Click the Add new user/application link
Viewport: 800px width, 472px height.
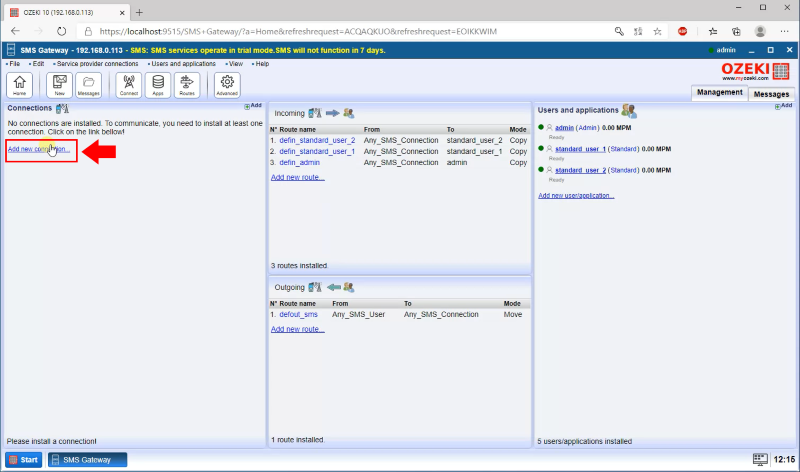(x=576, y=196)
